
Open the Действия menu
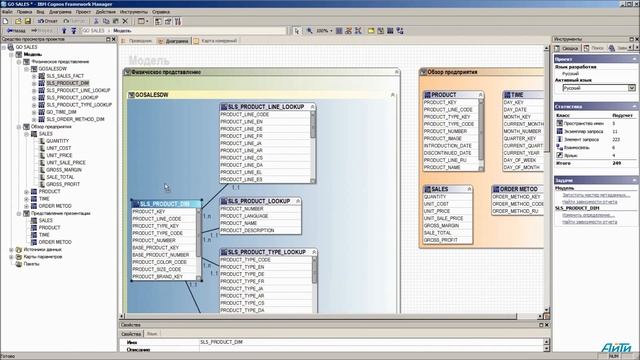click(x=106, y=12)
